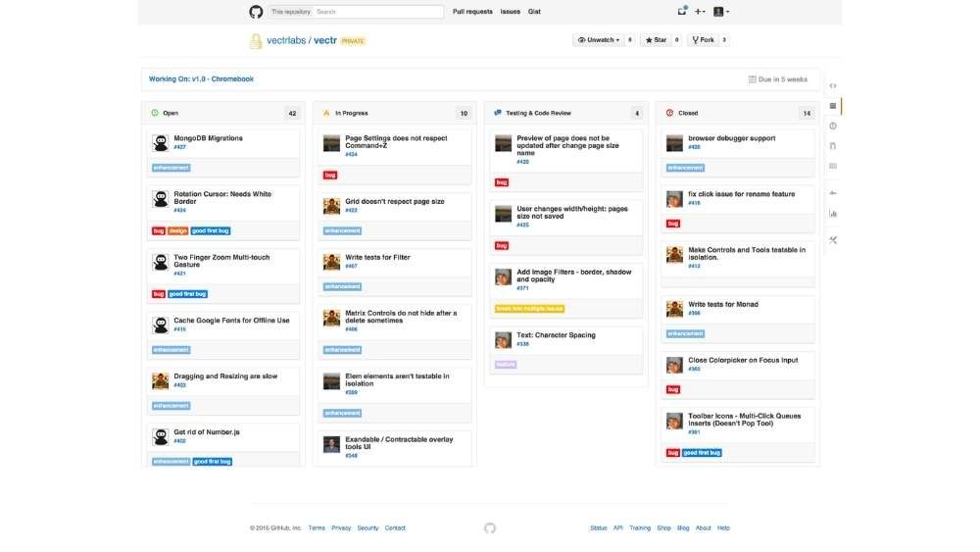The height and width of the screenshot is (552, 980).
Task: Open the Issues sidebar icon
Action: 832,125
